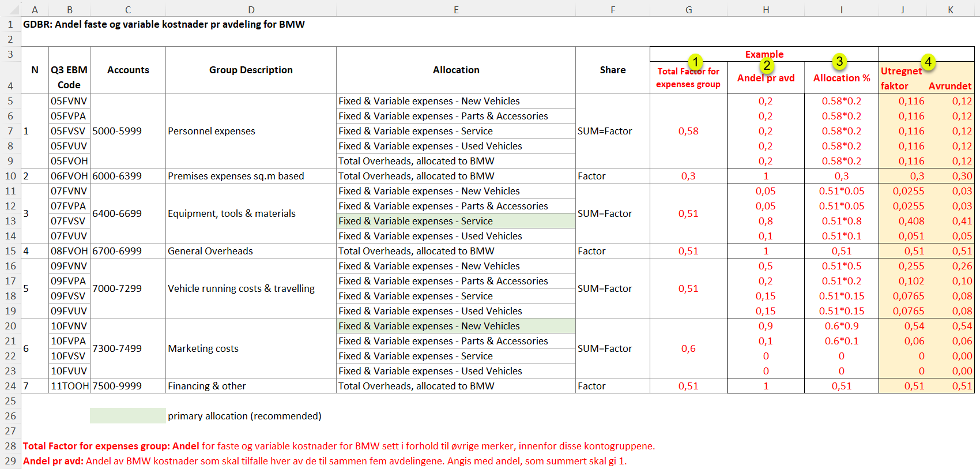Select the cell with code 10FVUV
The width and height of the screenshot is (980, 469).
(x=69, y=371)
